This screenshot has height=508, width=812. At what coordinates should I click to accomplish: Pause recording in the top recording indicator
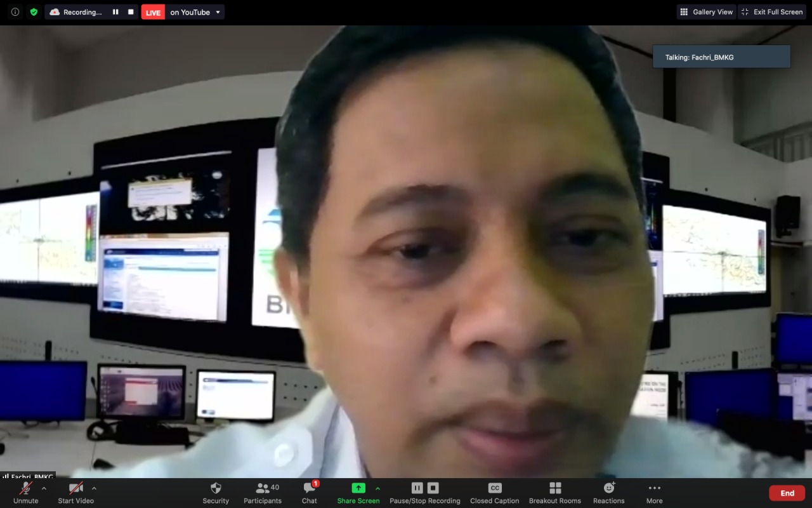point(115,12)
